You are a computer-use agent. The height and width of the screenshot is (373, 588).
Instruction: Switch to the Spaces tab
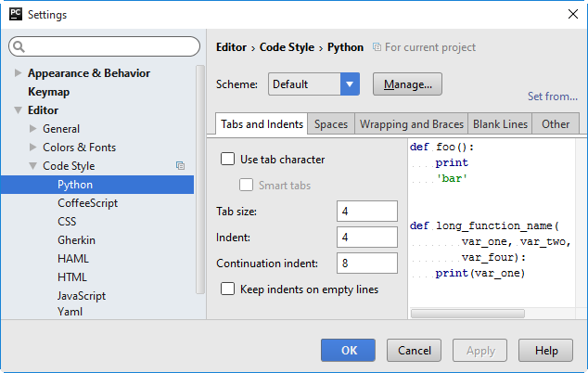pos(331,124)
